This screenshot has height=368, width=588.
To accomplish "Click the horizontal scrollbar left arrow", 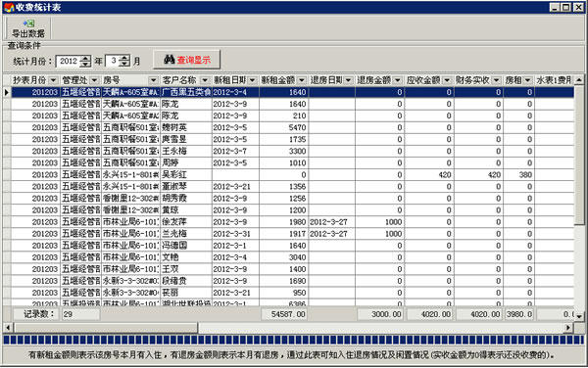I will pyautogui.click(x=8, y=328).
